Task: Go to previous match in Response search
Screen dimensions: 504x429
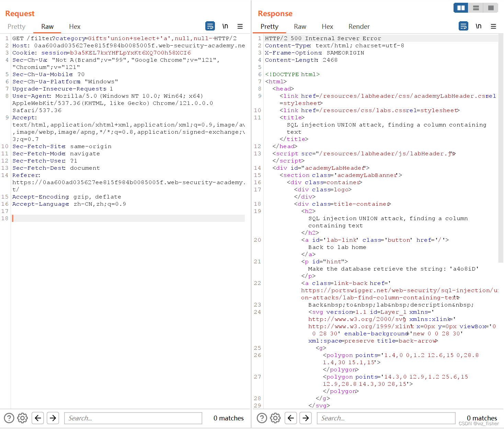Action: pos(291,418)
